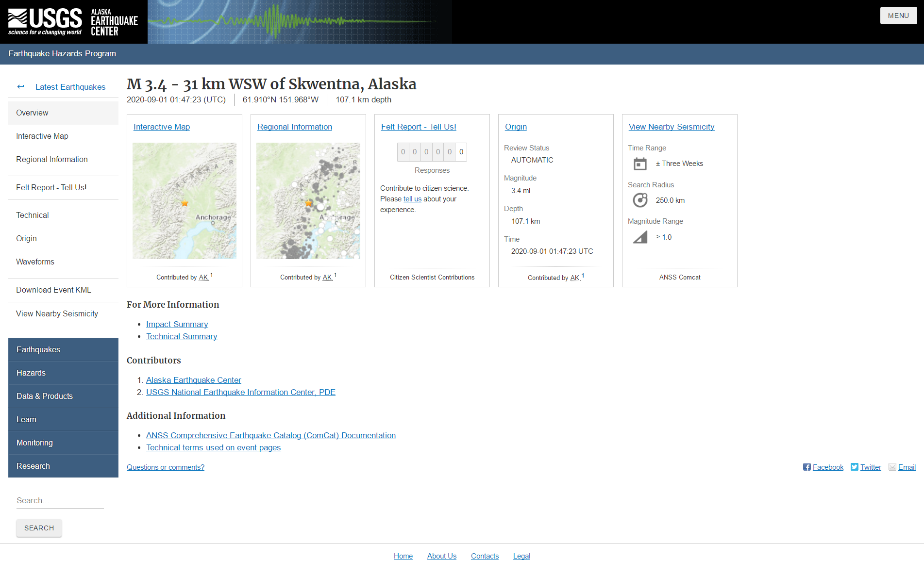Click the back arrow beside Latest Earthquakes

point(21,86)
